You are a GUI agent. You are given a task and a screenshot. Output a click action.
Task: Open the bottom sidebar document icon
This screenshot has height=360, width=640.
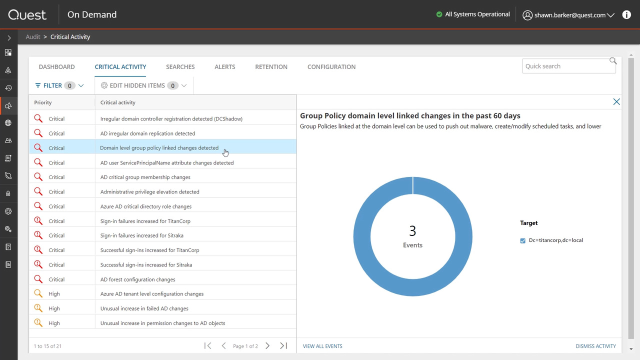[8, 265]
